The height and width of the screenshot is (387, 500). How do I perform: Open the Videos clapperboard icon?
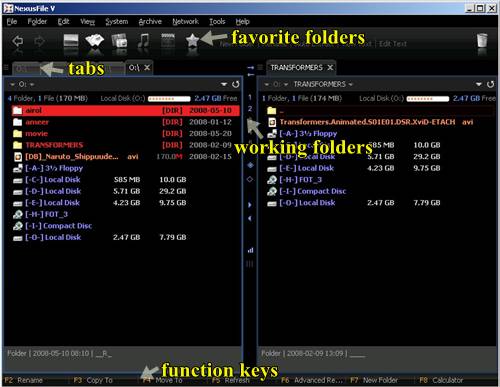168,41
